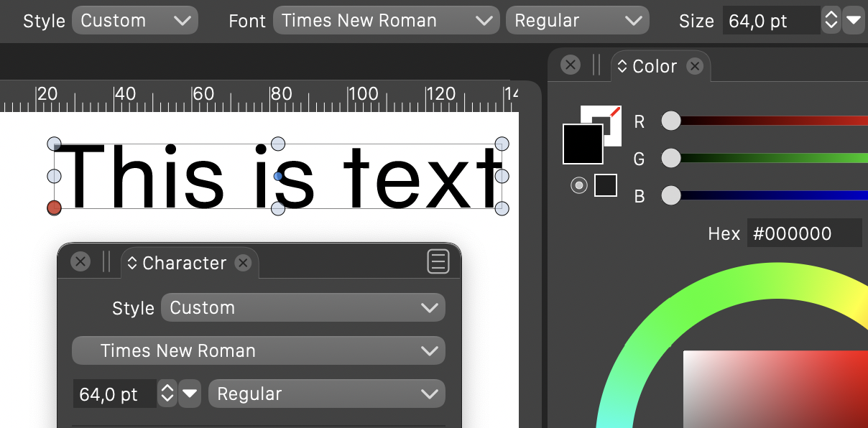Expand the Regular font weight dropdown in toolbar
The image size is (868, 428).
click(577, 21)
